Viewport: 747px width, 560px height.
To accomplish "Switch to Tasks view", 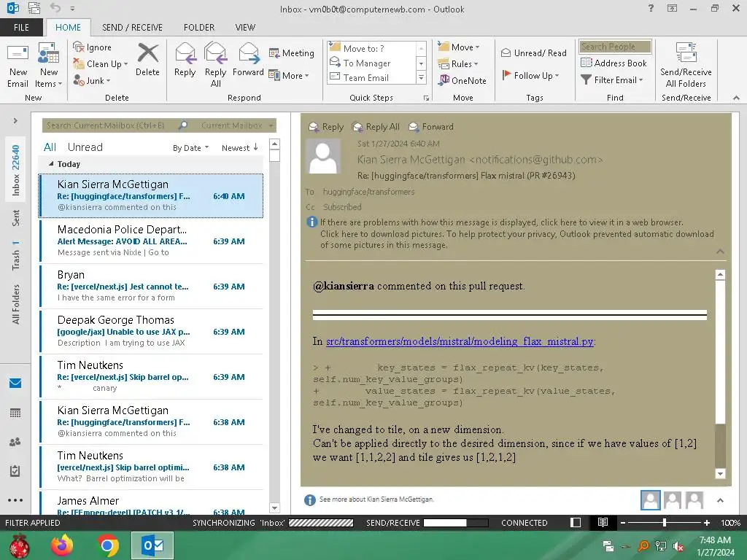I will tap(15, 471).
